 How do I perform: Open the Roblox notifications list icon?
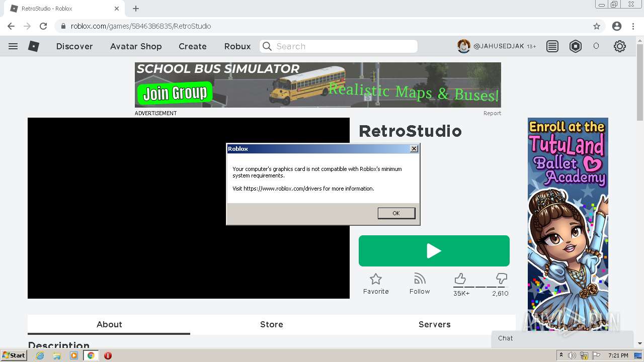point(552,46)
